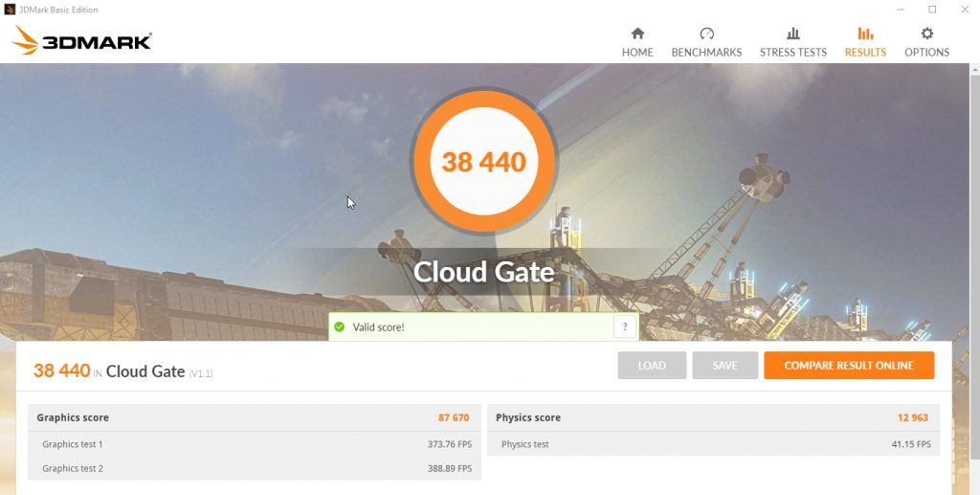This screenshot has height=495, width=980.
Task: Click the 3DMark title bar app icon
Action: (10, 10)
